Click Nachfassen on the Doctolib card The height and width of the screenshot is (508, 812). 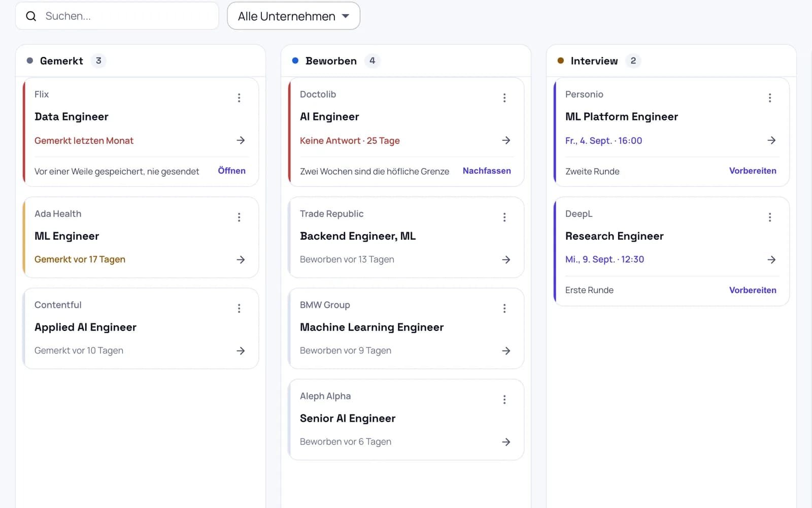(487, 171)
